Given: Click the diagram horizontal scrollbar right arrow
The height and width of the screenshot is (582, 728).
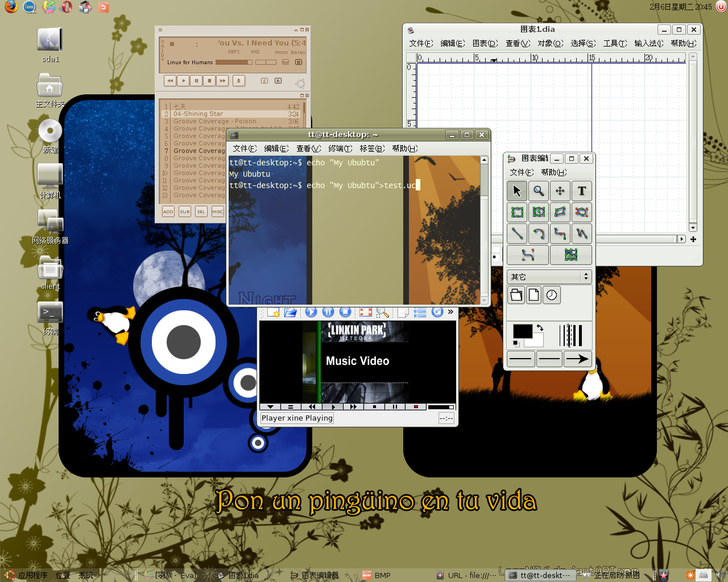Looking at the screenshot, I should (x=681, y=239).
